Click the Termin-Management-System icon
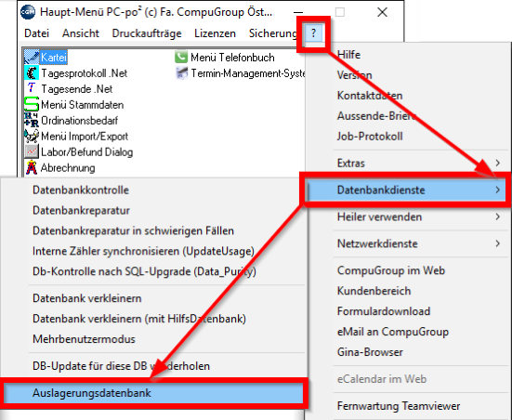 181,72
